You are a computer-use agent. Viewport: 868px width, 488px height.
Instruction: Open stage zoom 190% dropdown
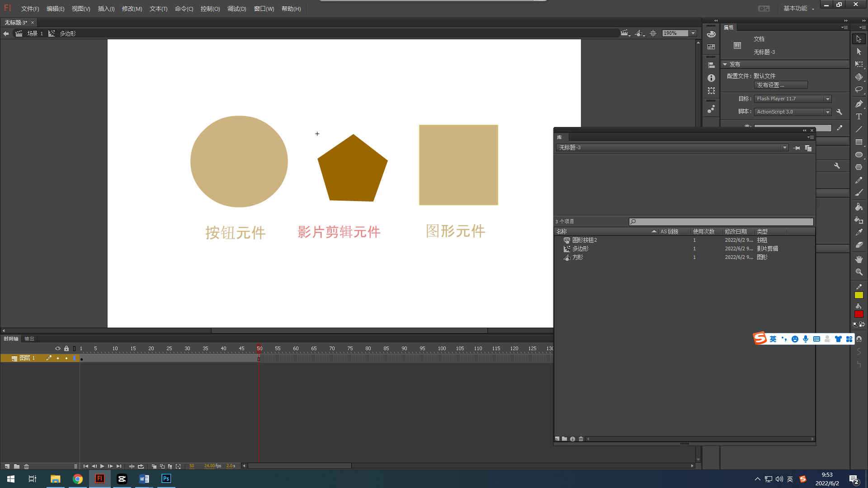[x=693, y=33]
